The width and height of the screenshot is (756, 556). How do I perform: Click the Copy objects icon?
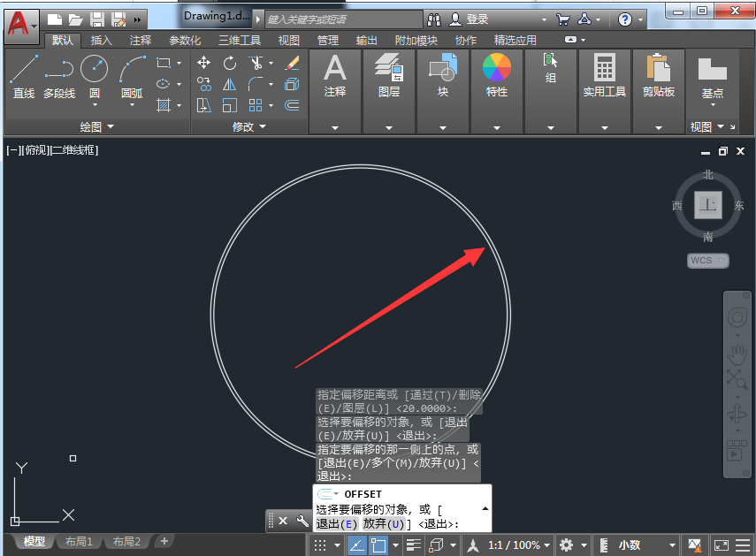click(204, 84)
